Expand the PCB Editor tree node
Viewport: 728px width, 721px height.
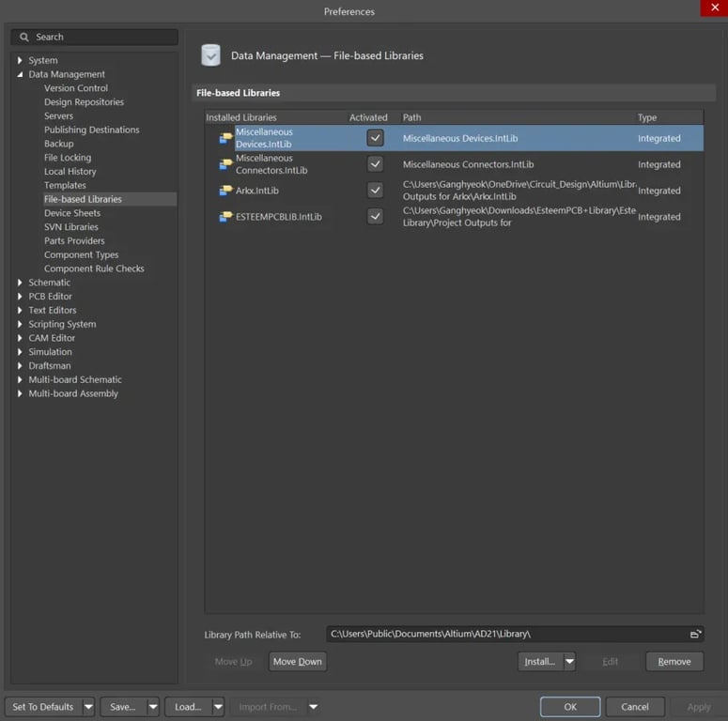[20, 297]
